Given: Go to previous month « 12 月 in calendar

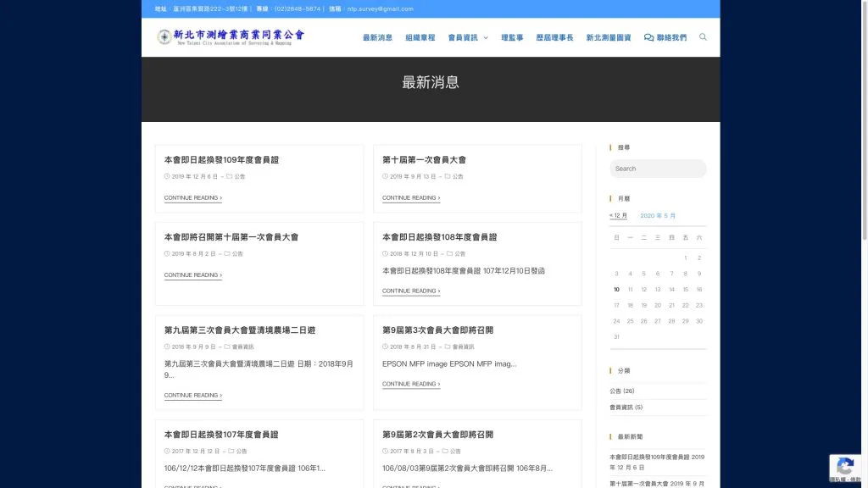Looking at the screenshot, I should click(x=619, y=216).
